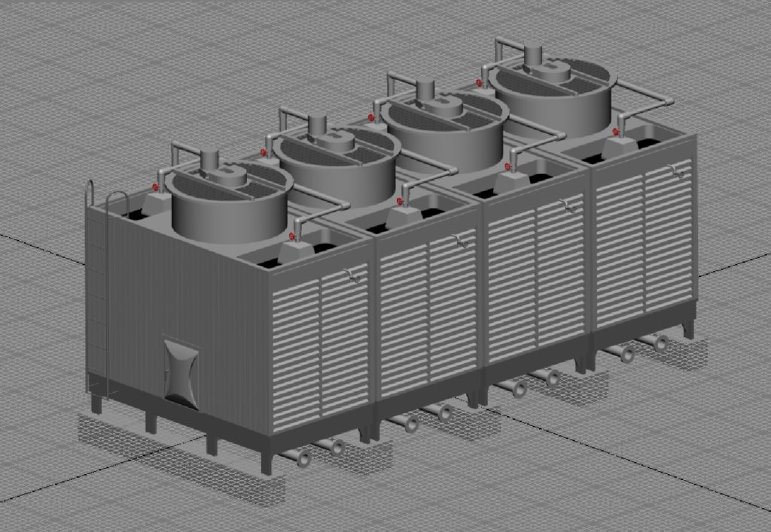Click the motor atop the rightmost fan
Image resolution: width=771 pixels, height=532 pixels.
point(534,55)
